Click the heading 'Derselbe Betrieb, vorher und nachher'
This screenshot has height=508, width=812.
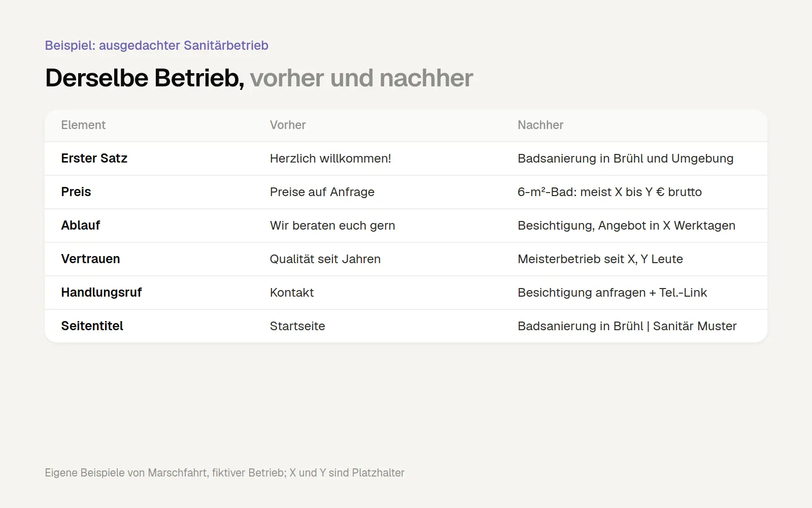point(259,78)
